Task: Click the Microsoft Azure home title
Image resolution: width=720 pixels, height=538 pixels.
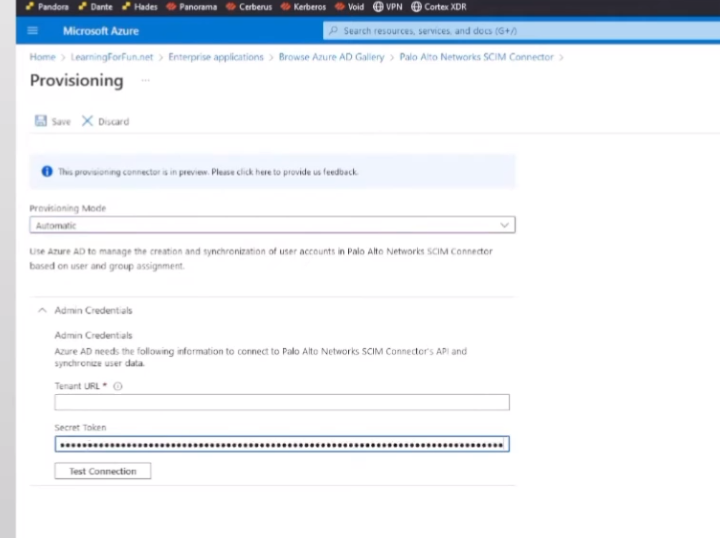Action: pyautogui.click(x=101, y=31)
